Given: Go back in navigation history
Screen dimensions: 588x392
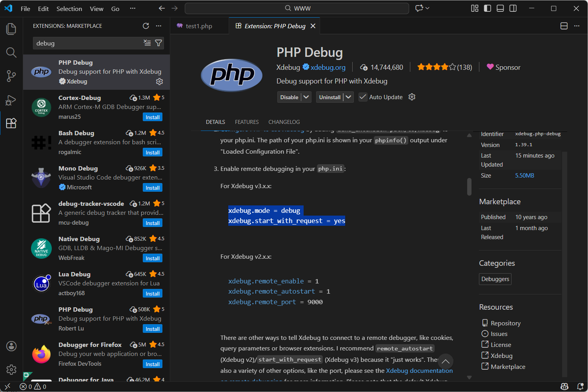Looking at the screenshot, I should coord(162,8).
